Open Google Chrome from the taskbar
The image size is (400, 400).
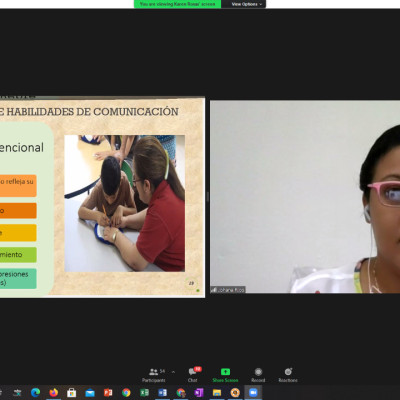click(126, 393)
